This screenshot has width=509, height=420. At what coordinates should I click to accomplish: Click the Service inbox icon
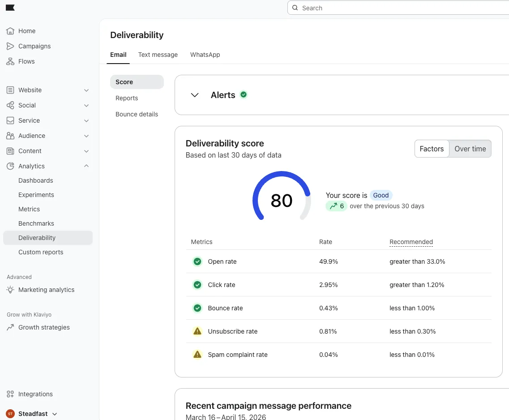click(x=10, y=120)
